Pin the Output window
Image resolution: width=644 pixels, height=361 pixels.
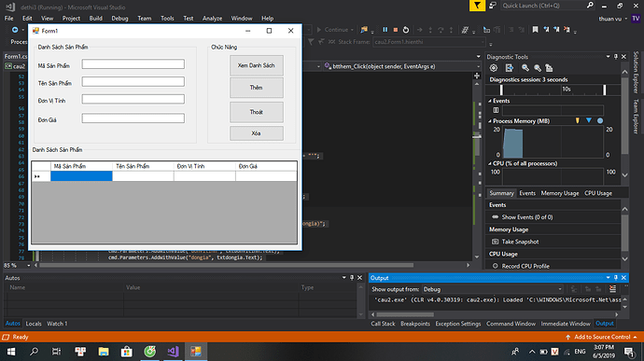pyautogui.click(x=616, y=278)
